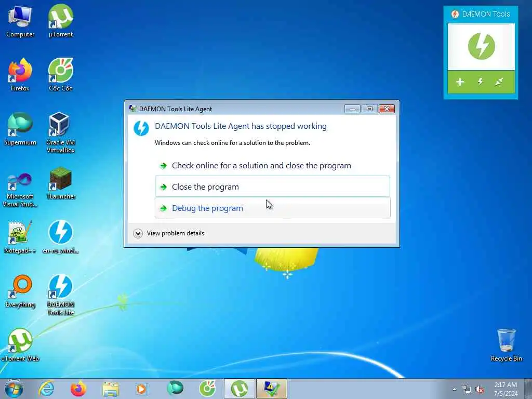Switch to the error report taskbar button

pyautogui.click(x=271, y=389)
